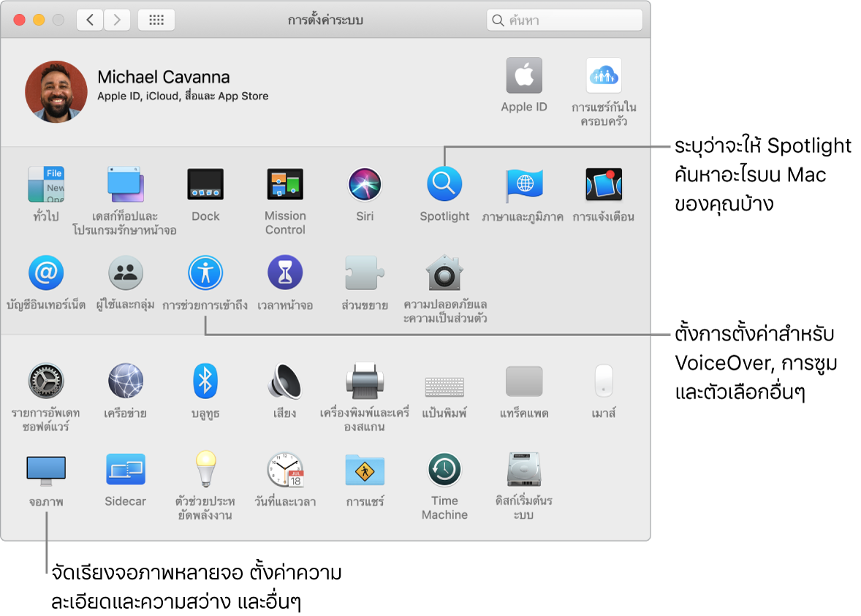Open Desktop & Screen Saver (เดสก์ท็อป) pane
The height and width of the screenshot is (616, 861).
(125, 184)
